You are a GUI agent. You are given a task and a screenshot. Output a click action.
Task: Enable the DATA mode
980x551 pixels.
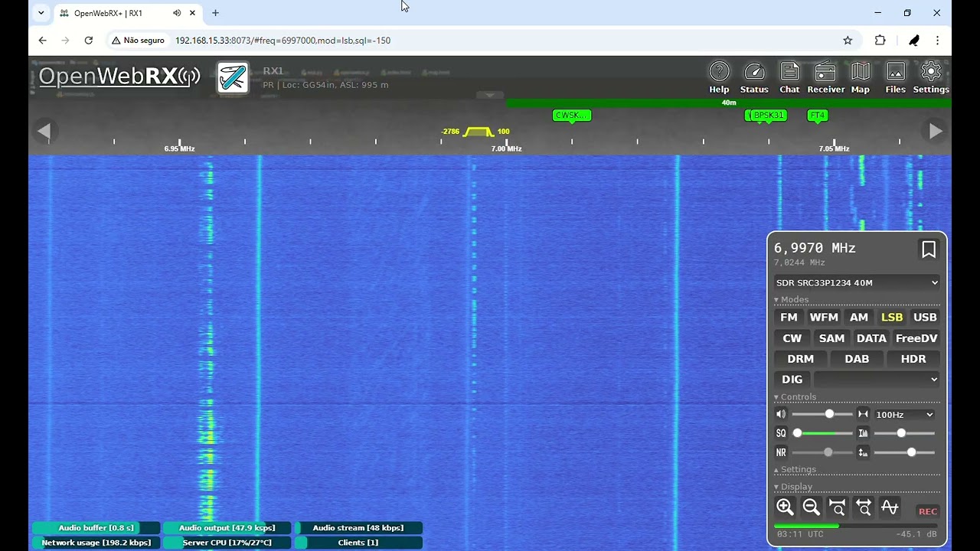click(871, 338)
